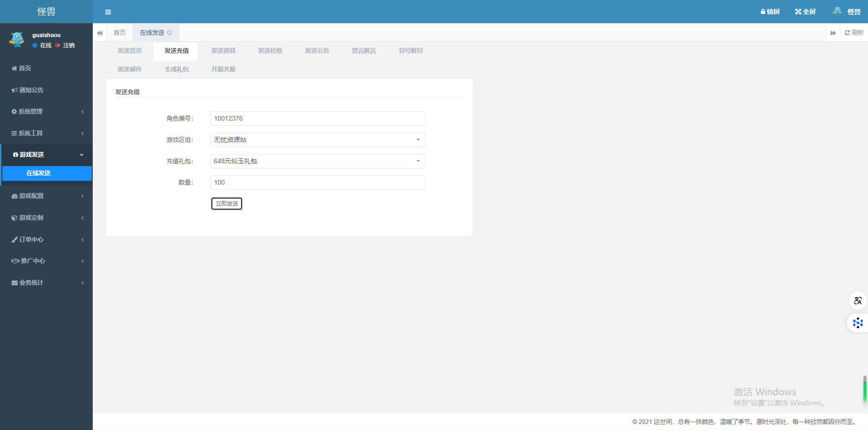This screenshot has width=868, height=430.
Task: Switch to the 封号解封 tab
Action: point(411,51)
